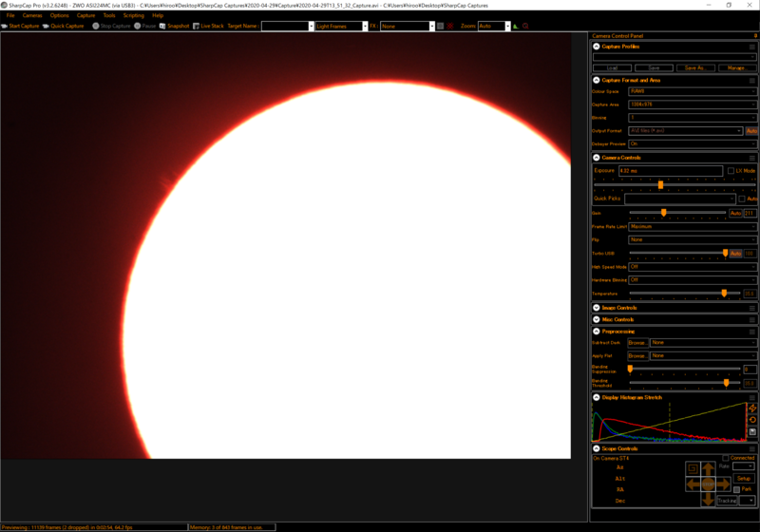Click the STOP button in the scope pad

[x=708, y=484]
